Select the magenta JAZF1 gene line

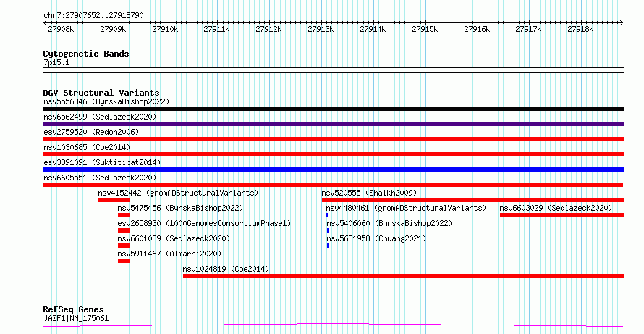(333, 325)
